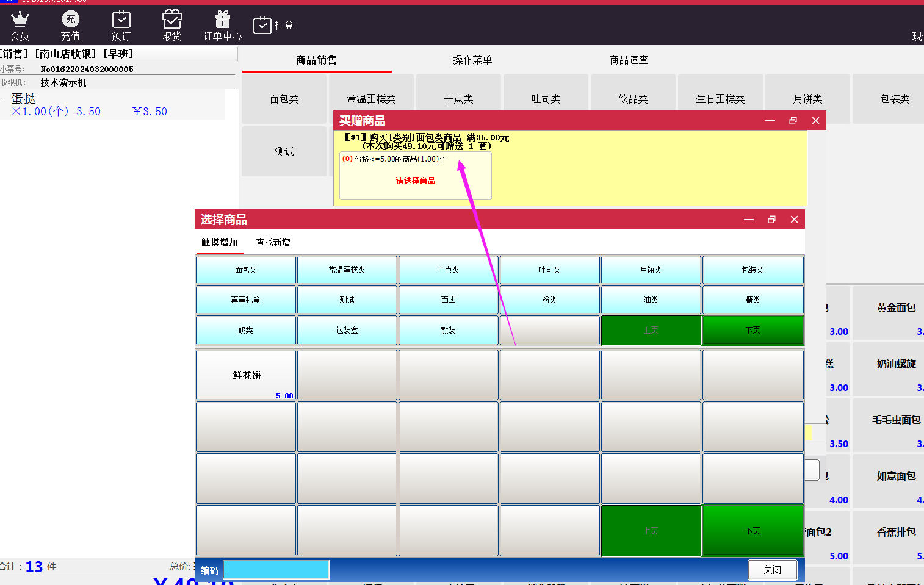This screenshot has width=924, height=585.
Task: Restore the 选择商品 dialog size
Action: click(771, 220)
